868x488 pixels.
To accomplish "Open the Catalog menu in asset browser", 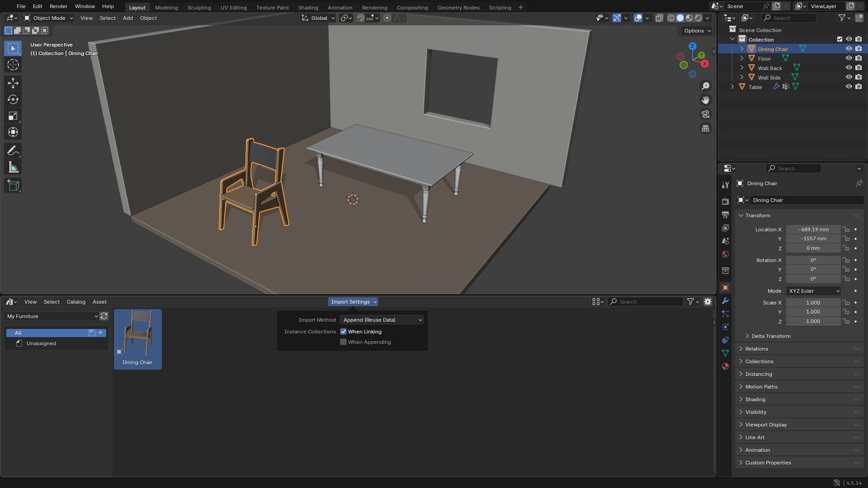I will coord(76,302).
